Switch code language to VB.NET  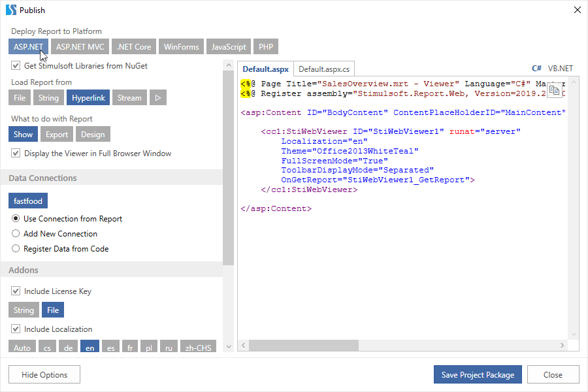point(561,68)
